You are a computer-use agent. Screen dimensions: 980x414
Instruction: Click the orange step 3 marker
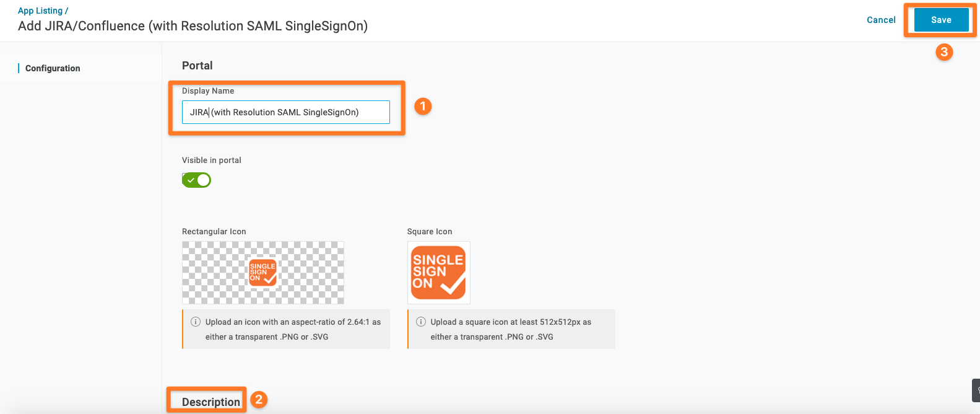(x=944, y=52)
